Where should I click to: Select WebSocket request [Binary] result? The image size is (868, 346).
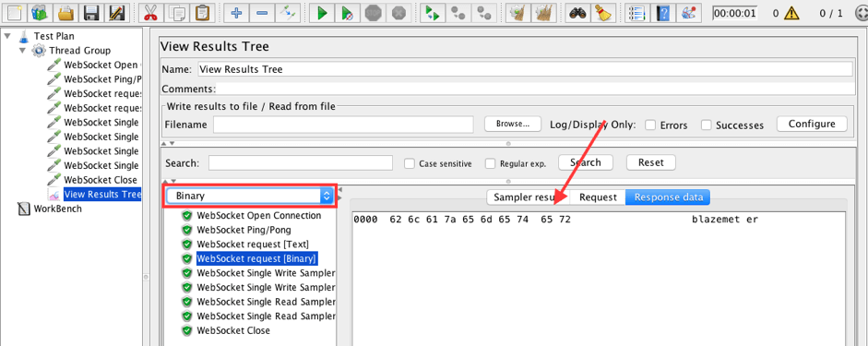tap(256, 258)
